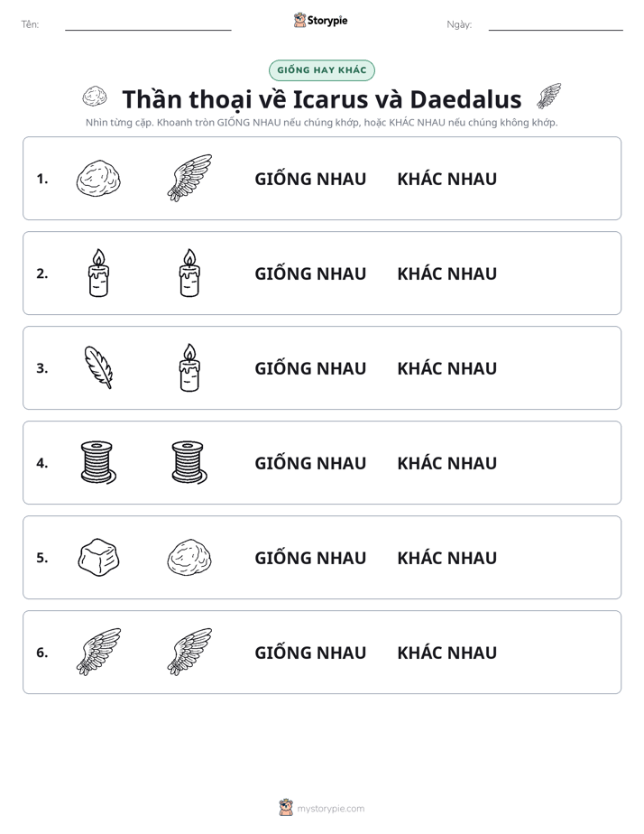Click the wing icon beside the title
The image size is (644, 834).
(549, 97)
